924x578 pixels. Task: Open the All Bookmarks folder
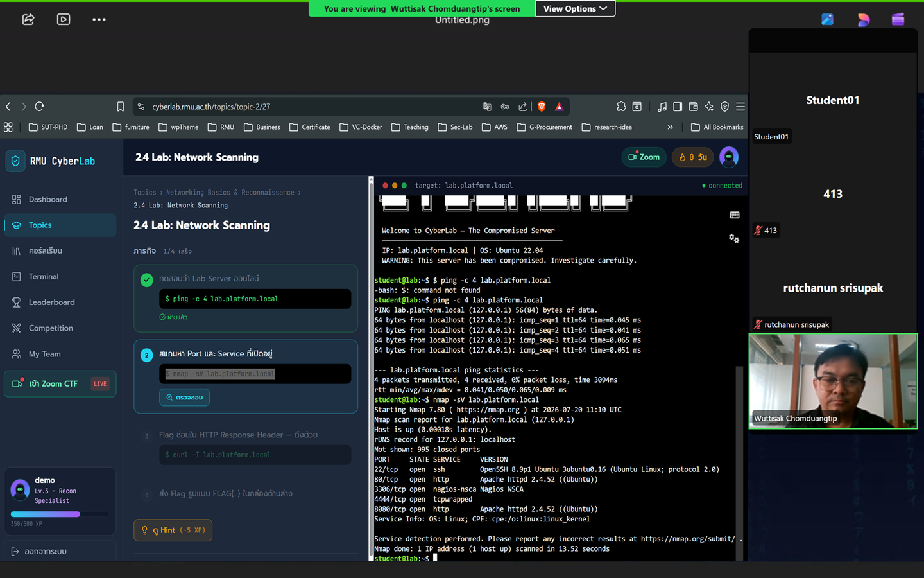717,127
